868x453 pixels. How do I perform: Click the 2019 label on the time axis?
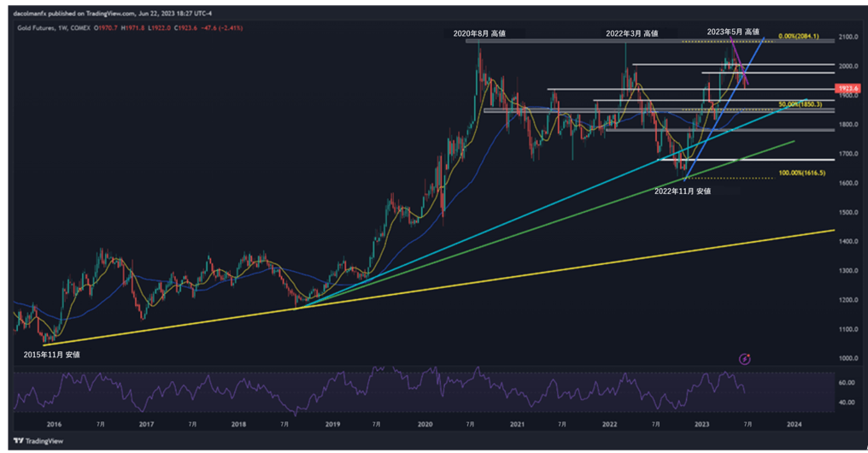332,425
